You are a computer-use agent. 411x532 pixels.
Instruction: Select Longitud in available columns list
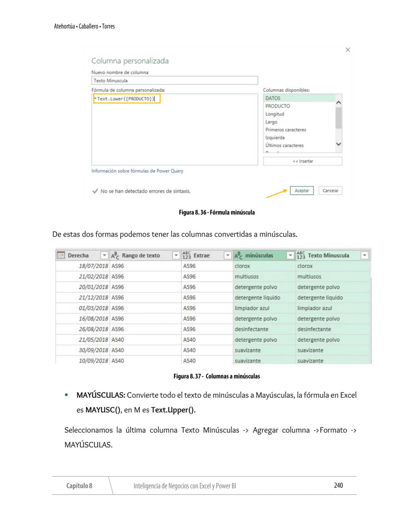pyautogui.click(x=299, y=114)
